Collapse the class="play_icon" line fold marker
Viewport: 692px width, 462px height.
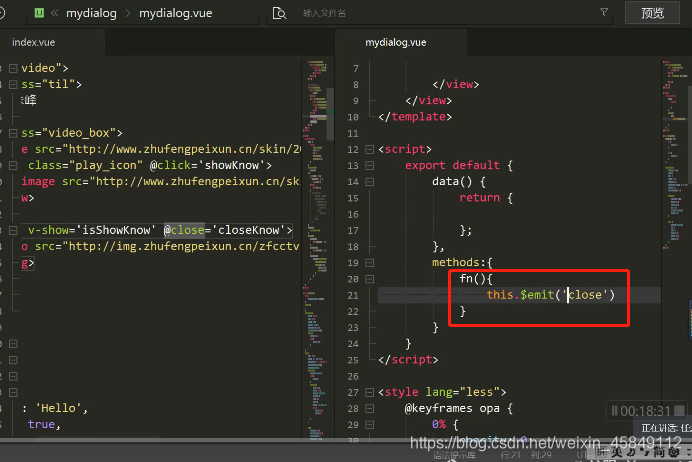[x=13, y=165]
